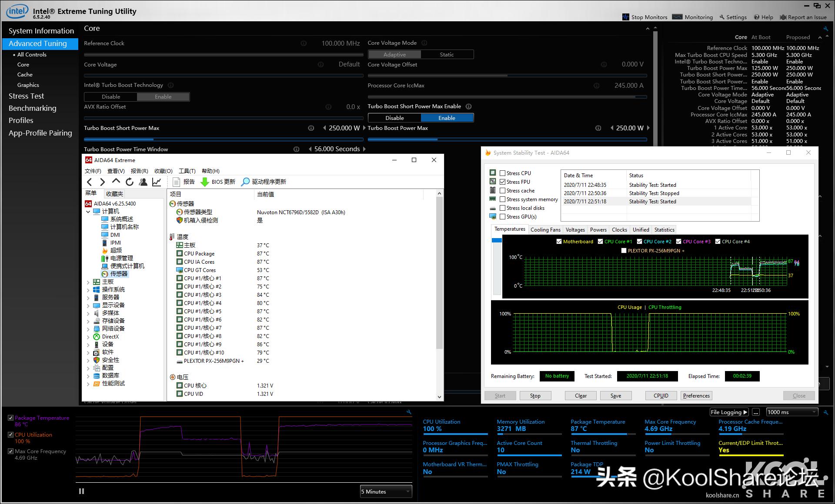Enable the Stress CPU checkbox
The width and height of the screenshot is (835, 504).
coord(503,173)
